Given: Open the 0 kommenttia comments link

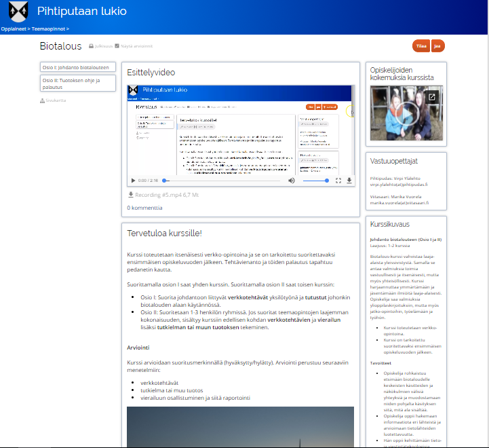Looking at the screenshot, I should [x=144, y=208].
